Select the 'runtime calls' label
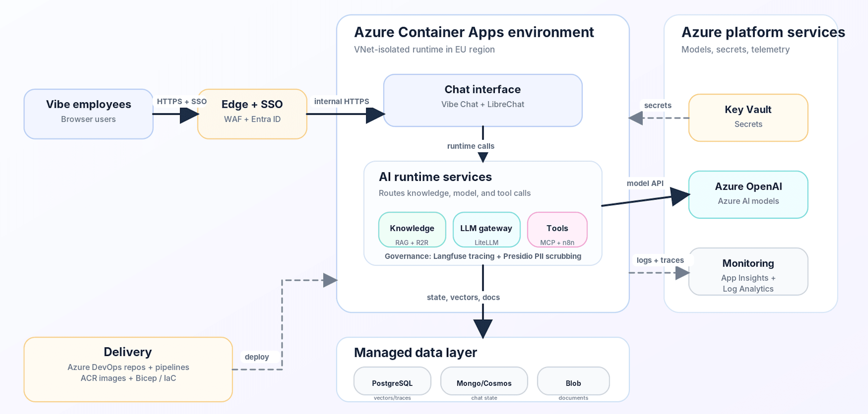This screenshot has width=868, height=414. coord(470,146)
